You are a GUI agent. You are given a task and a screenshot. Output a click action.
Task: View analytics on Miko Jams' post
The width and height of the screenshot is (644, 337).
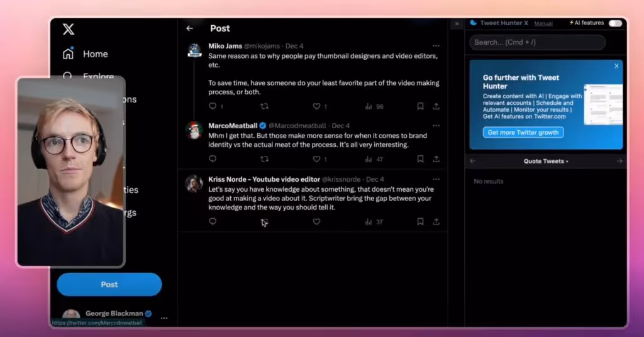pyautogui.click(x=369, y=106)
